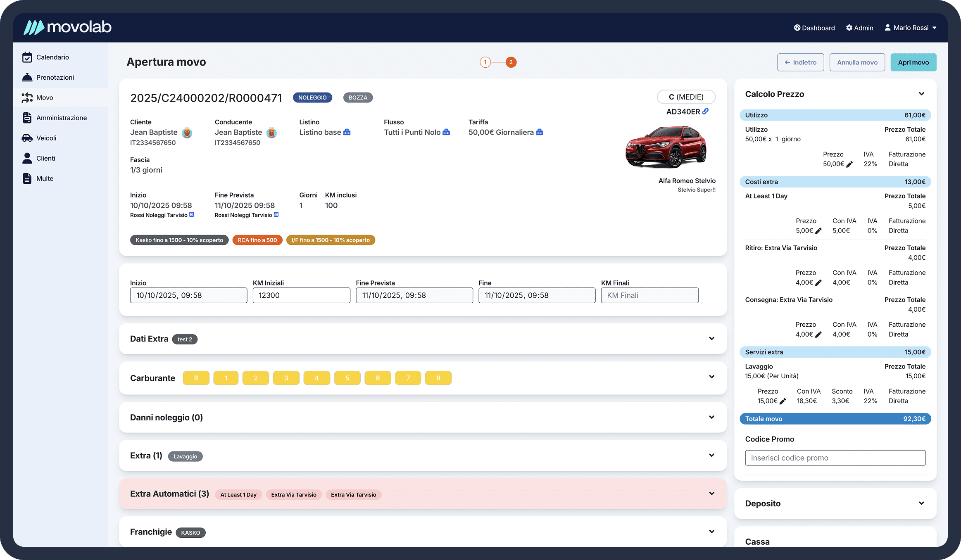Viewport: 961px width, 560px height.
Task: Click the KM Finali input field
Action: [649, 295]
